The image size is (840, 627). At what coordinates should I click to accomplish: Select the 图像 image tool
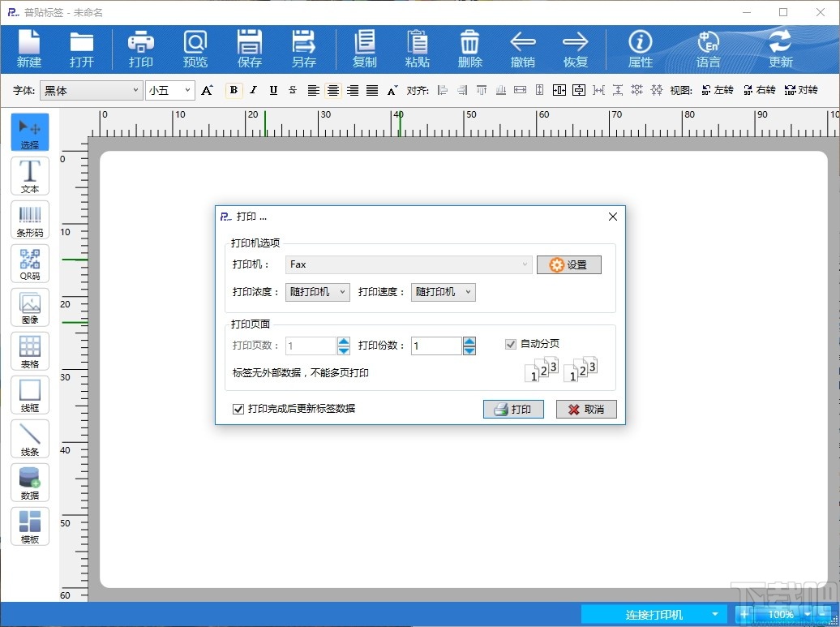(30, 307)
